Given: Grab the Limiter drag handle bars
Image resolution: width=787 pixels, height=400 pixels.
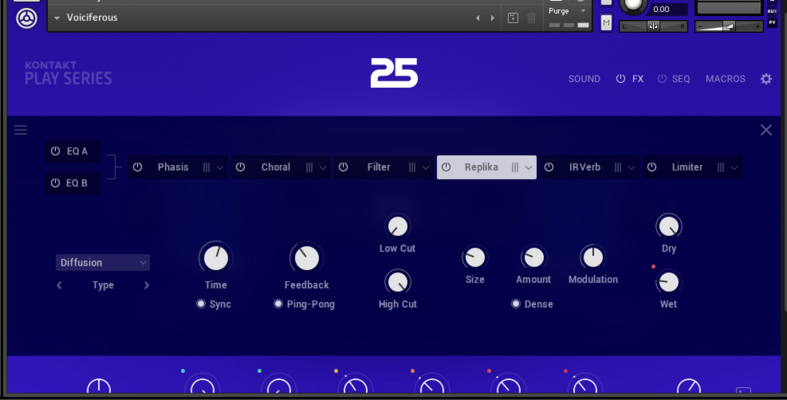Looking at the screenshot, I should point(721,168).
